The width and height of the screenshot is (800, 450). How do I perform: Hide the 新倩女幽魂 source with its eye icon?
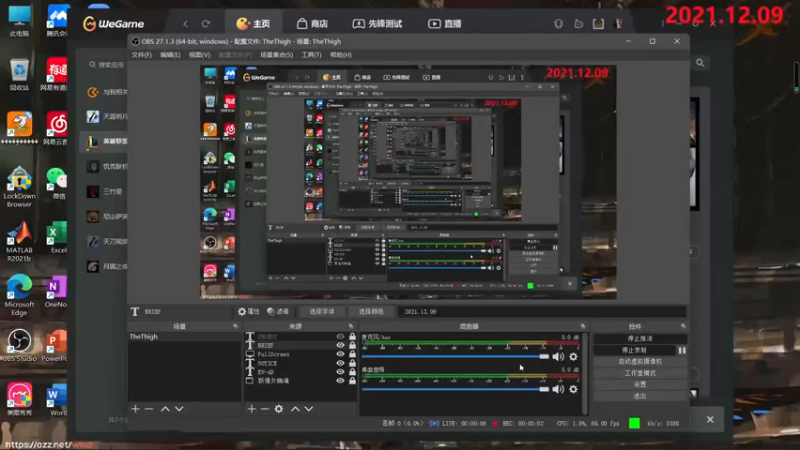click(340, 381)
